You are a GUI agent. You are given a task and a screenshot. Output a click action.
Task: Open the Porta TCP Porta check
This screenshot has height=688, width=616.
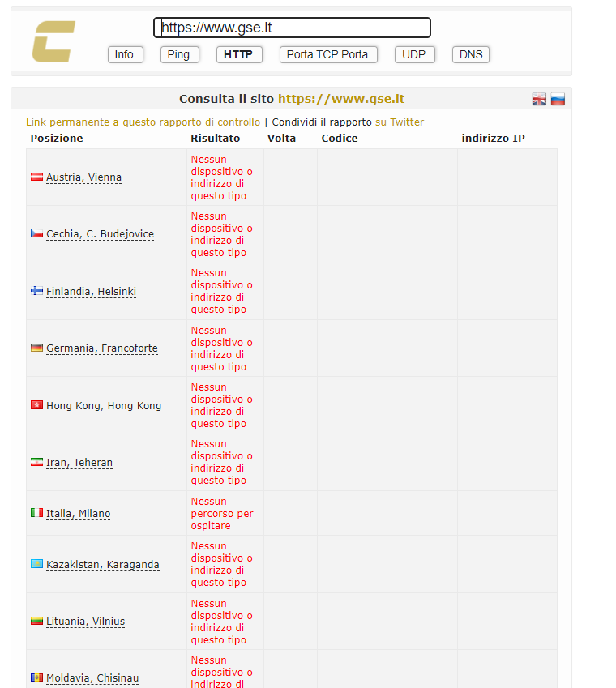(x=327, y=54)
